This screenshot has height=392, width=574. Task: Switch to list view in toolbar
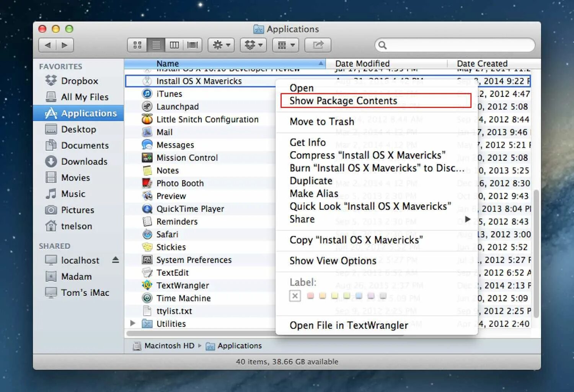point(156,45)
